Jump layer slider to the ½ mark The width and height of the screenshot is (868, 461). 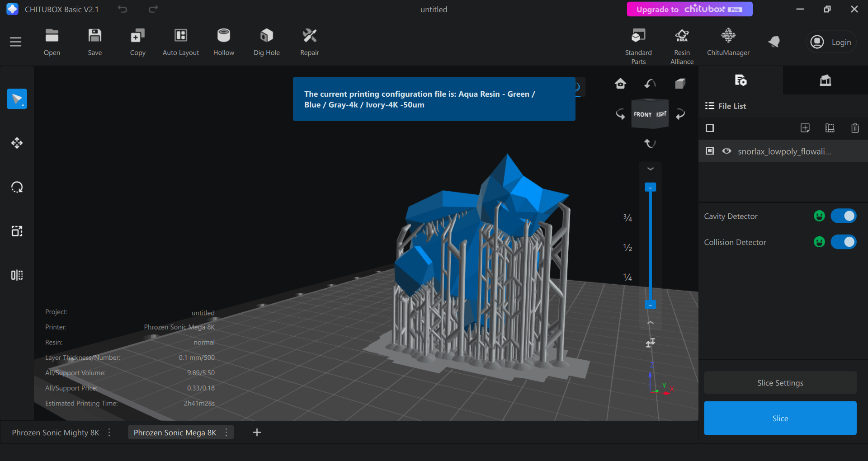[x=627, y=248]
